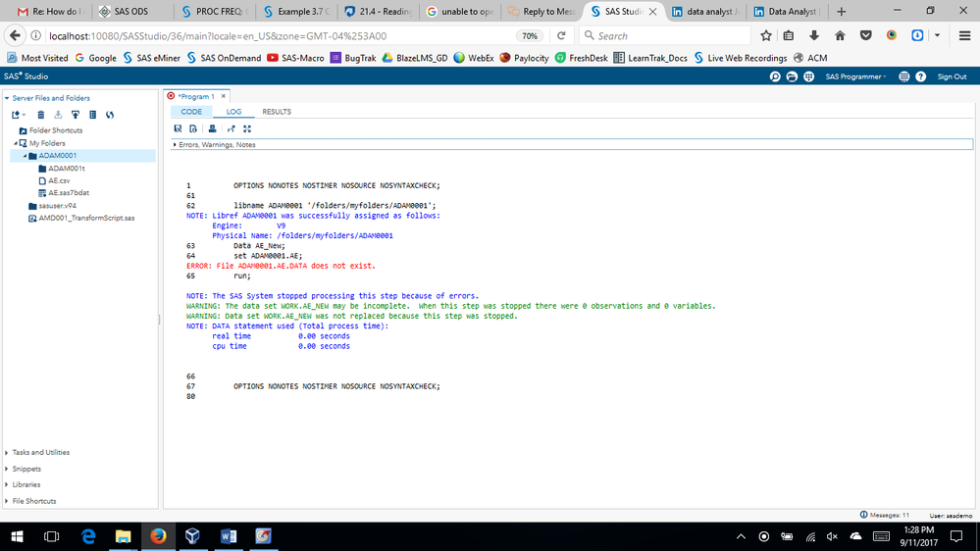Open the Firefox hamburger menu

point(964,35)
